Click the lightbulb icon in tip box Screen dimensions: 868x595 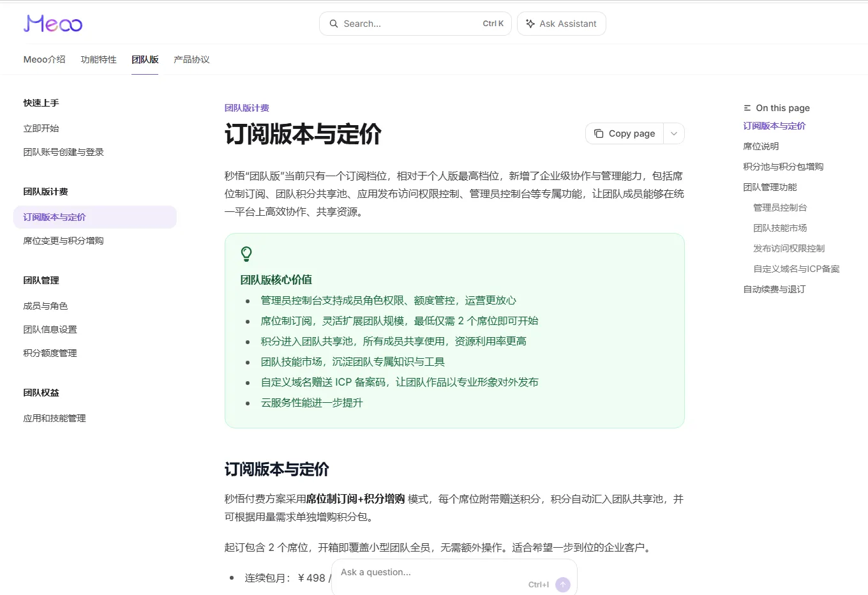[246, 254]
